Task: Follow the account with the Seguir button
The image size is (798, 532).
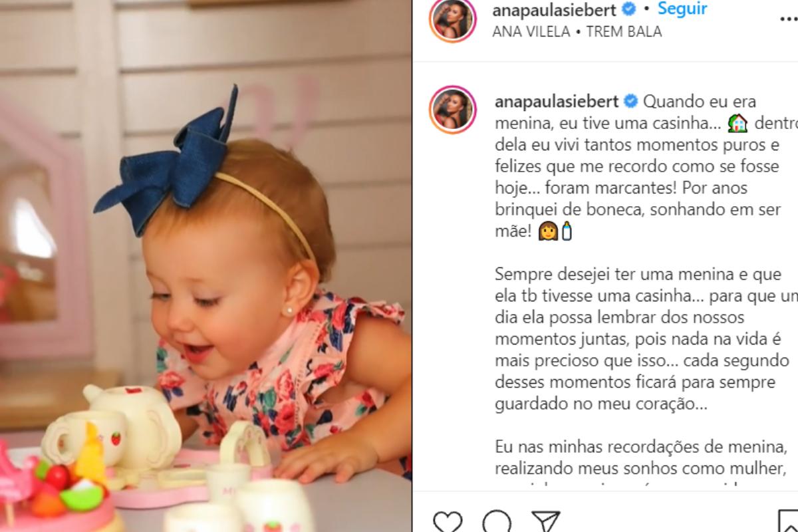Action: 682,9
